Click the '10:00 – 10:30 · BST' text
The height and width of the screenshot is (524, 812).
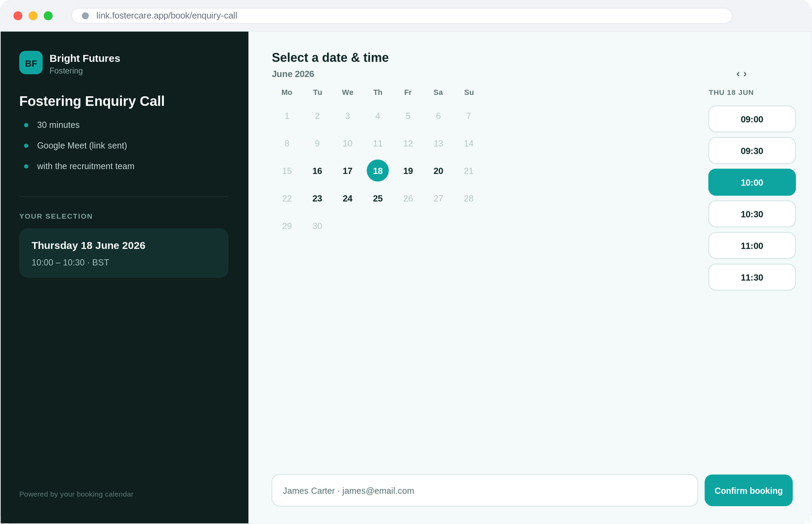pyautogui.click(x=70, y=262)
